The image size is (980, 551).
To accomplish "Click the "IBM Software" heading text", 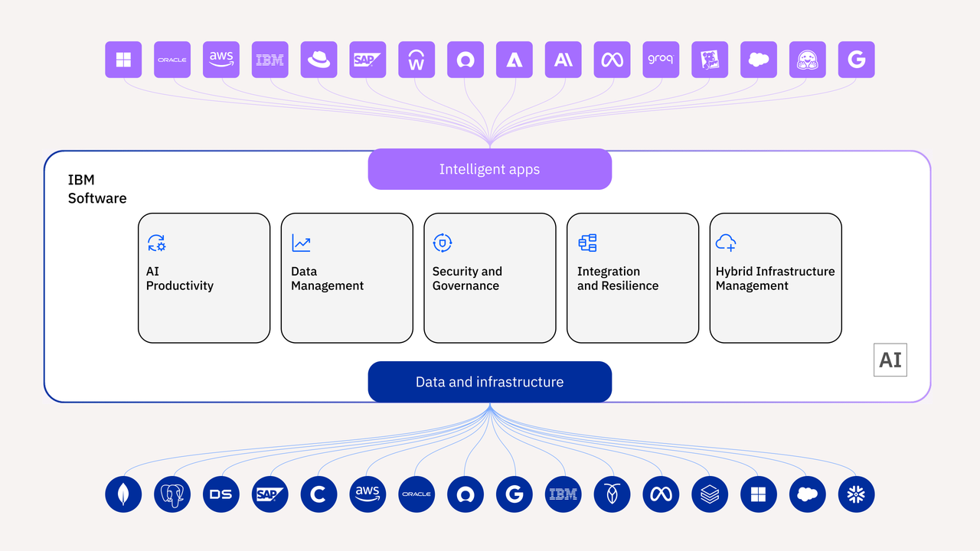I will click(97, 189).
